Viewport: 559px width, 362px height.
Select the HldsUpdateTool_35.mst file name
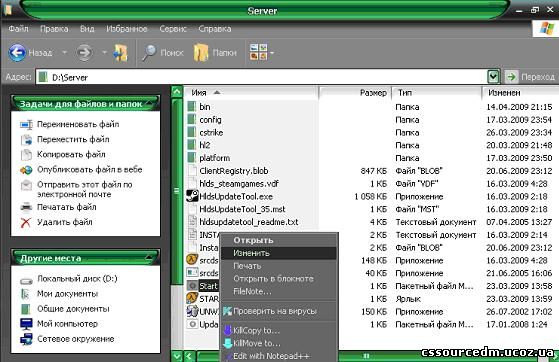pos(242,209)
